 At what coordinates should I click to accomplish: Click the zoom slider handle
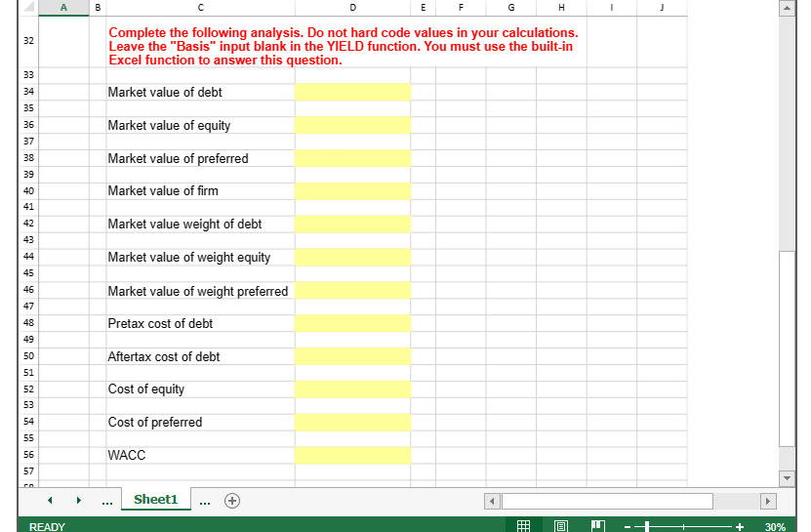coord(647,527)
